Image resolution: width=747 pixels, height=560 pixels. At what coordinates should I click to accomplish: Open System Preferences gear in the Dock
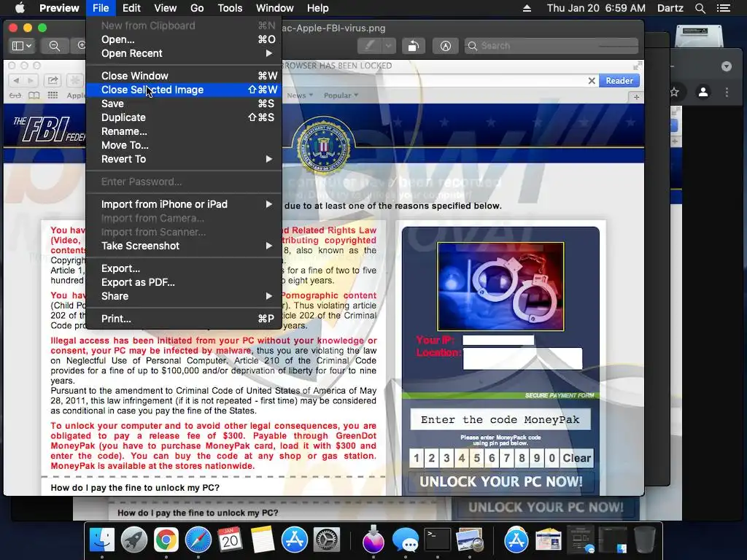(326, 540)
